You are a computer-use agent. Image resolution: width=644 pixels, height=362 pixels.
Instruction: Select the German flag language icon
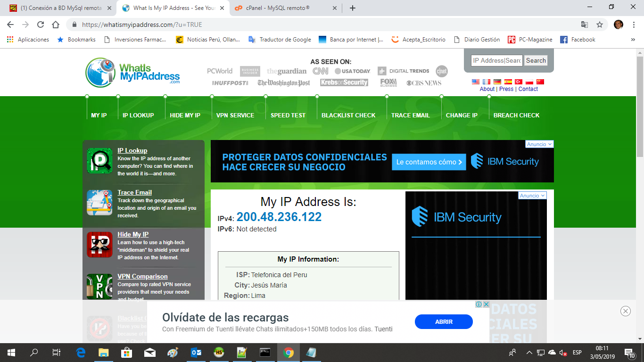point(497,82)
